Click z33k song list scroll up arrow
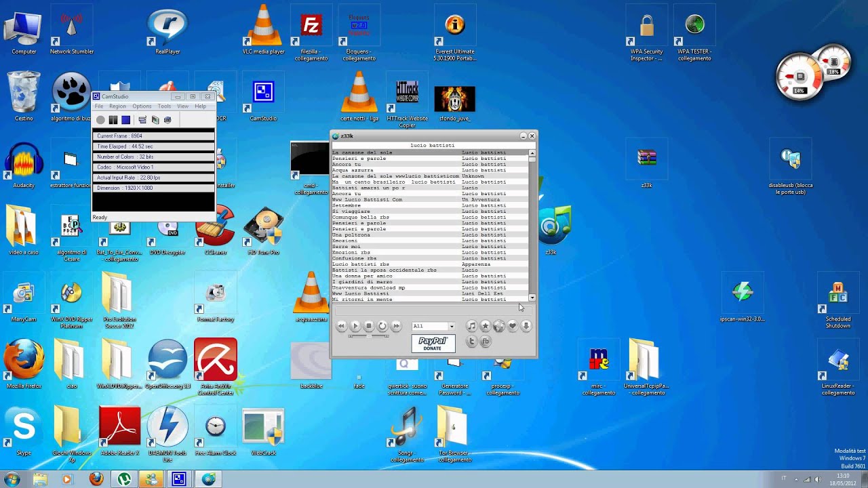 click(532, 153)
